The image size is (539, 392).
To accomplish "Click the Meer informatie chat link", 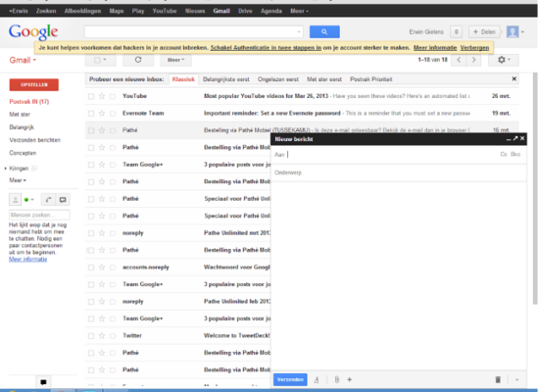I will click(x=27, y=260).
